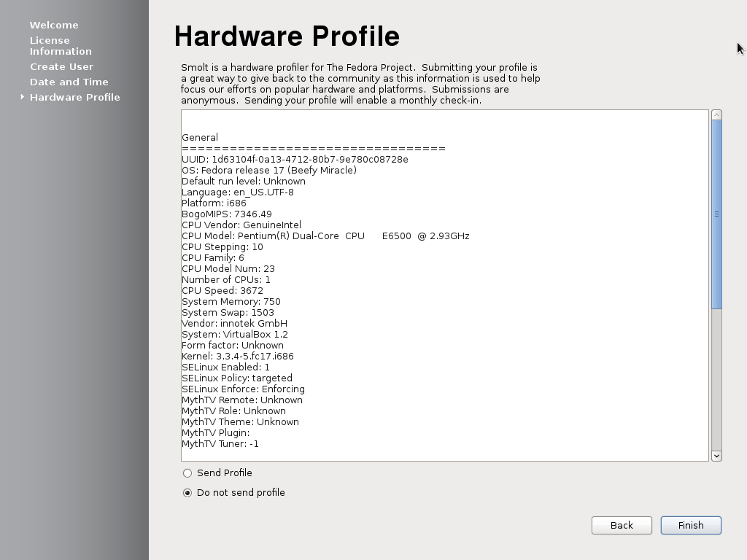Screen dimensions: 747x560
Task: Click 'MythTV Role: Unknown' line
Action: 234,411
